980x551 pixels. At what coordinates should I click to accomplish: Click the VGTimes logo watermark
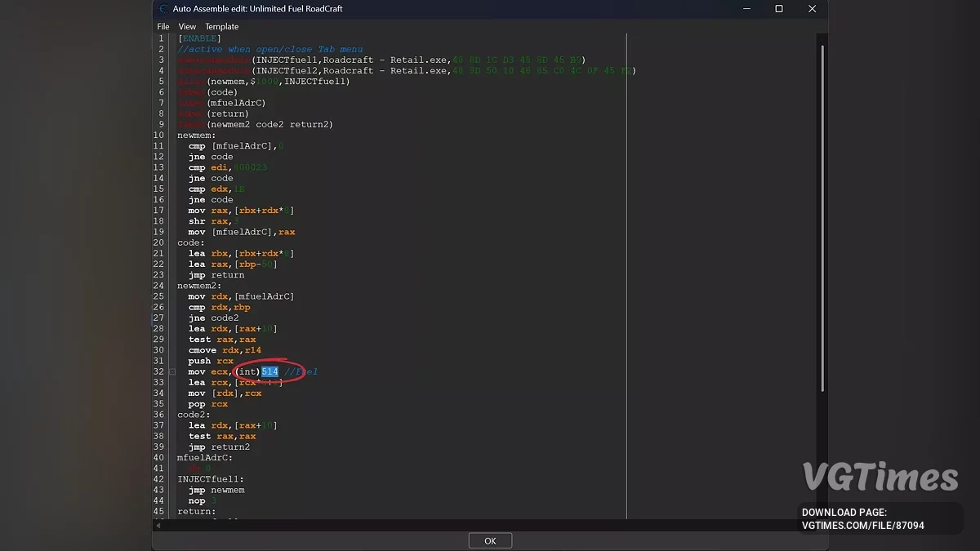(x=880, y=477)
